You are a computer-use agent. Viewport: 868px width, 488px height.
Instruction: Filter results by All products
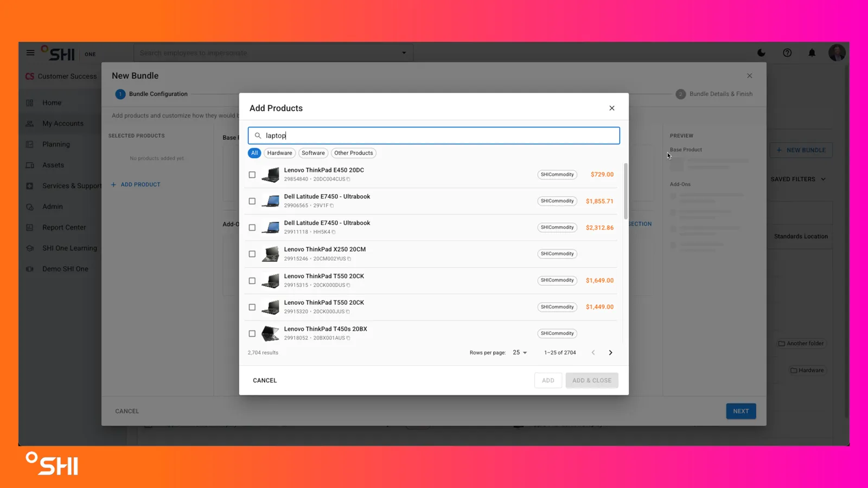(254, 153)
